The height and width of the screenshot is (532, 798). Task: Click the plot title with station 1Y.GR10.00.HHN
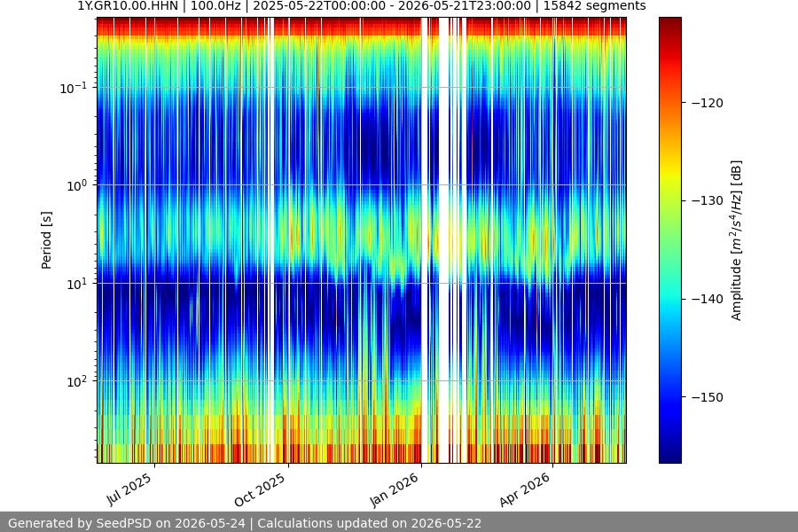tap(362, 6)
